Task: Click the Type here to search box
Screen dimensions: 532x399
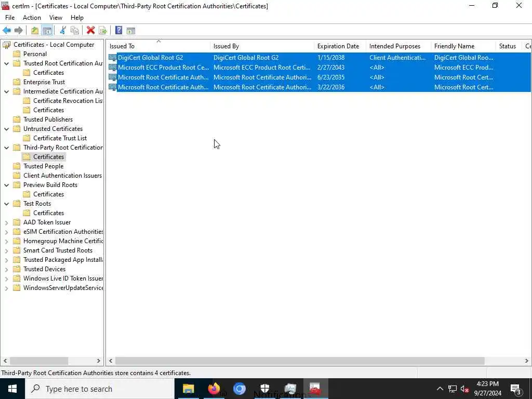Action: (x=100, y=389)
